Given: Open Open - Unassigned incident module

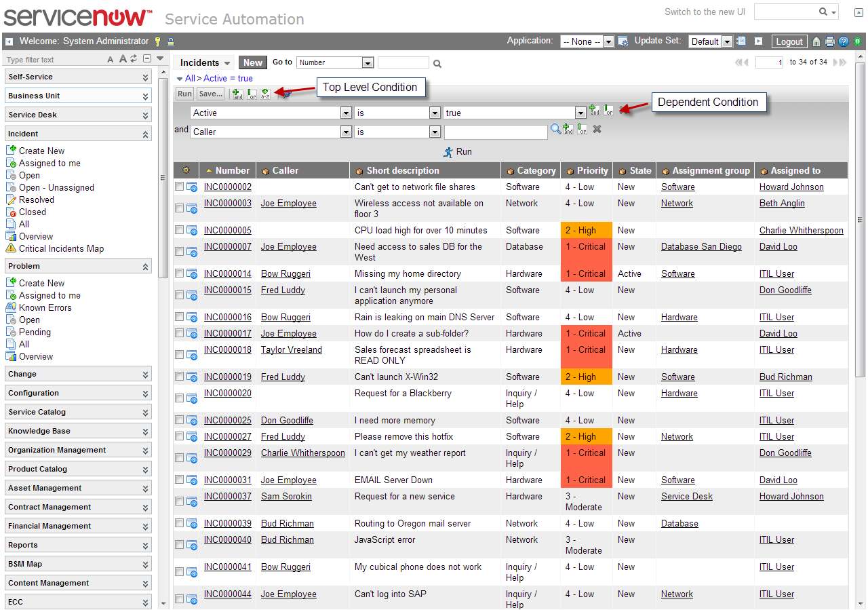Looking at the screenshot, I should (x=56, y=187).
